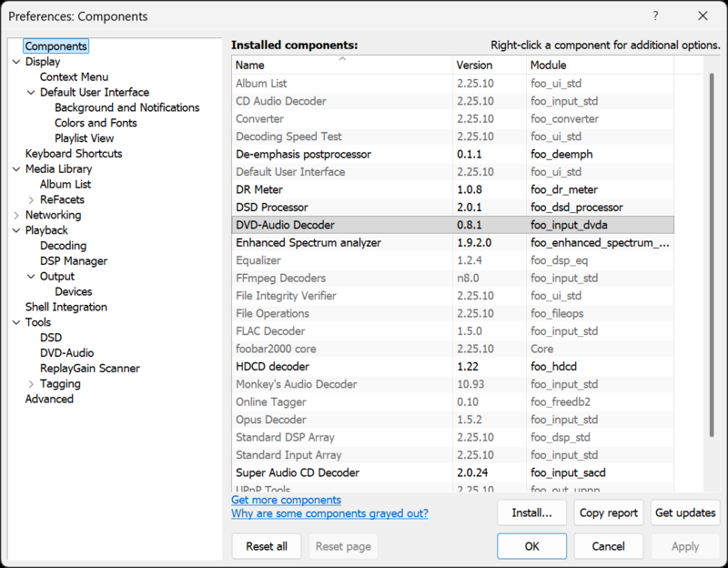This screenshot has width=728, height=568.
Task: Open the Advanced page
Action: pyautogui.click(x=49, y=399)
